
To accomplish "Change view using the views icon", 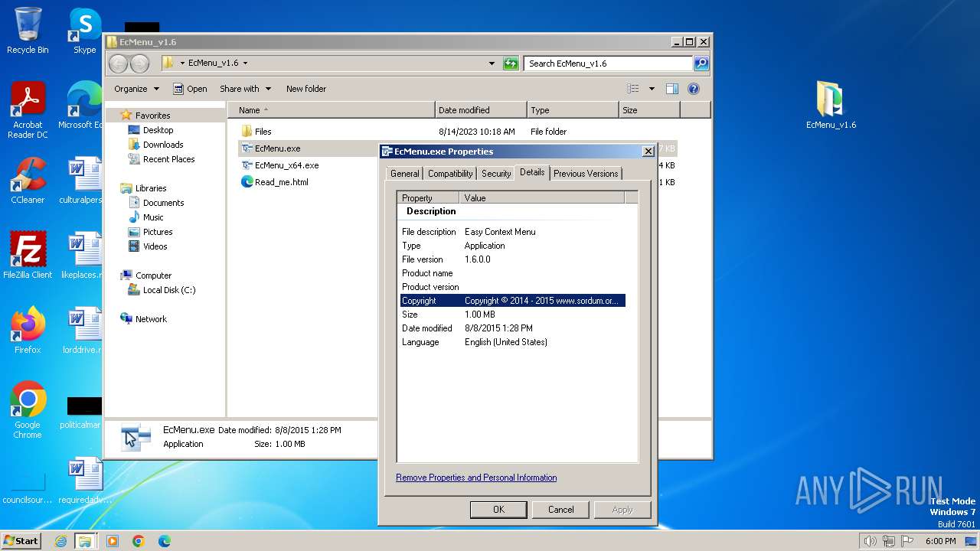I will (x=633, y=89).
